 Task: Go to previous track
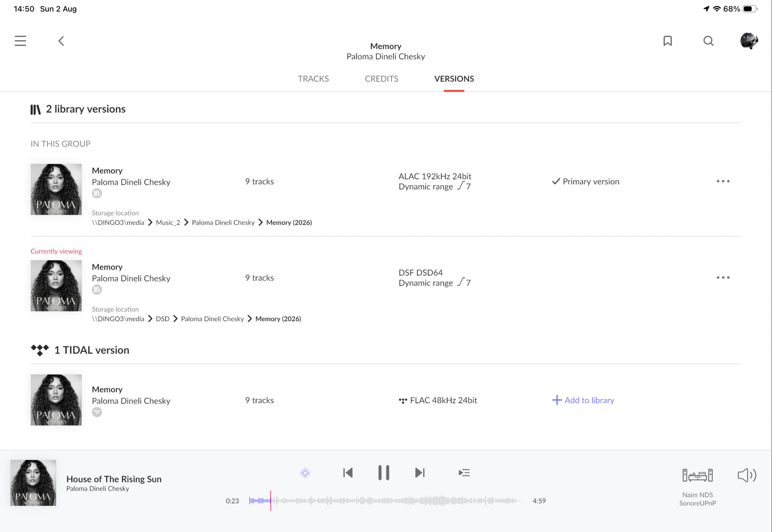(348, 473)
